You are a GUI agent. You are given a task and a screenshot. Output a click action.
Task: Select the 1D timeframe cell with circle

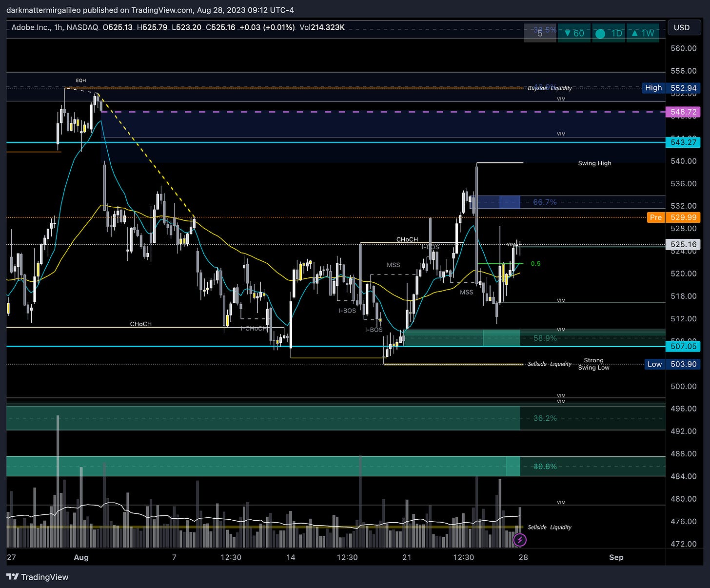point(608,33)
